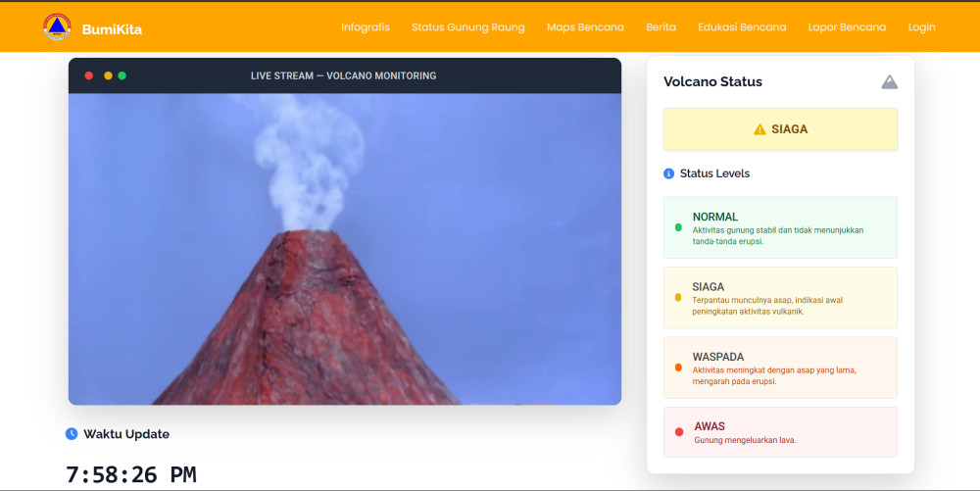Select Lapor Bencana in navbar
The image size is (980, 491).
(847, 27)
